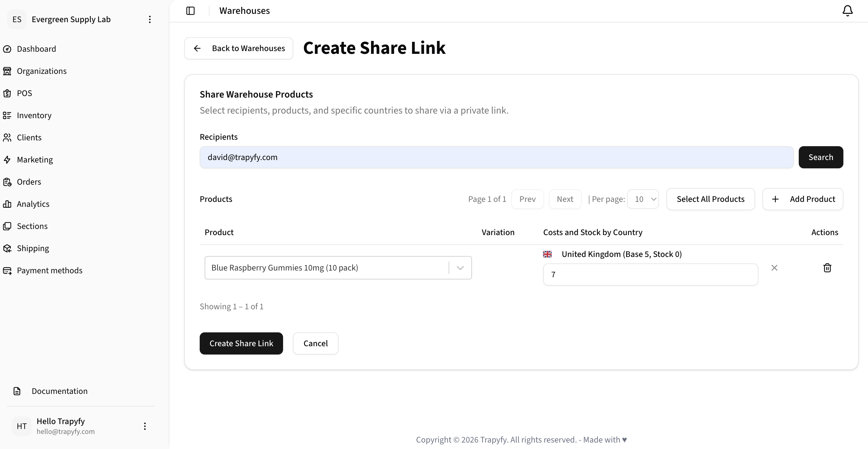Screen dimensions: 868x449
Task: Go to Dashboard
Action: [x=36, y=49]
